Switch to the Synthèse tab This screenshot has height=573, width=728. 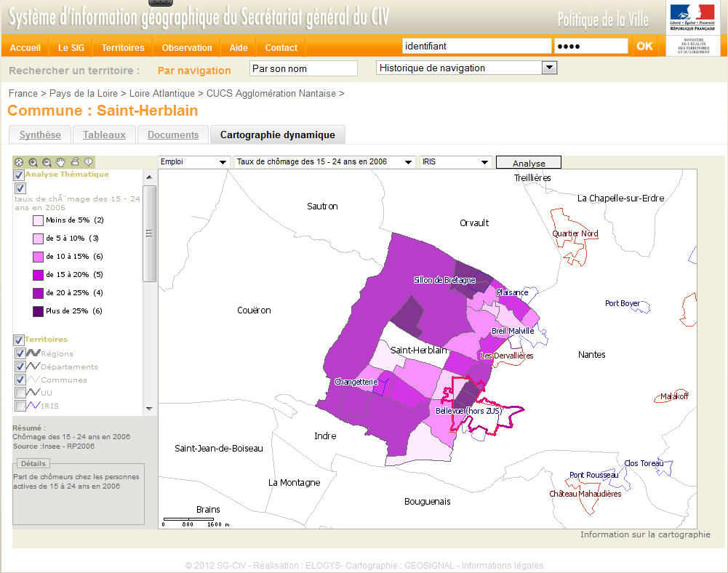click(x=40, y=135)
